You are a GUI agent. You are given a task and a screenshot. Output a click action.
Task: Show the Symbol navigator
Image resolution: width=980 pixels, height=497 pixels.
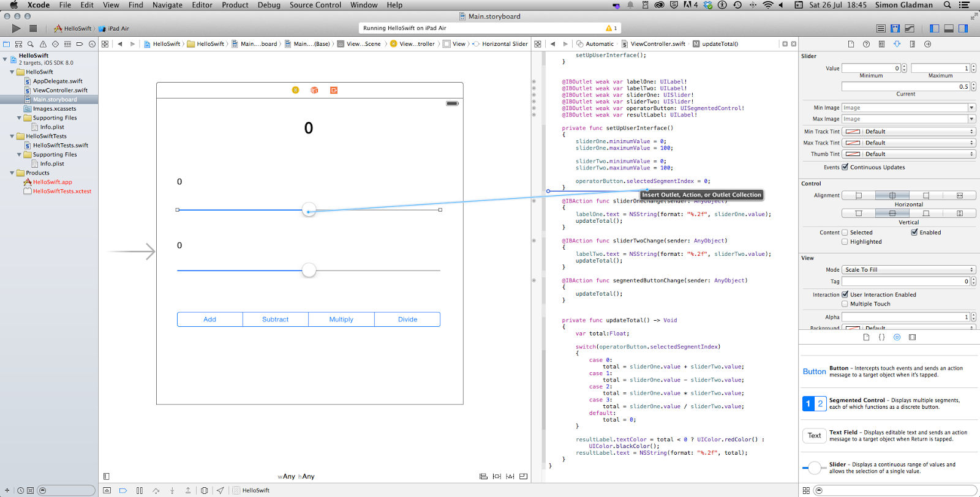pos(18,44)
